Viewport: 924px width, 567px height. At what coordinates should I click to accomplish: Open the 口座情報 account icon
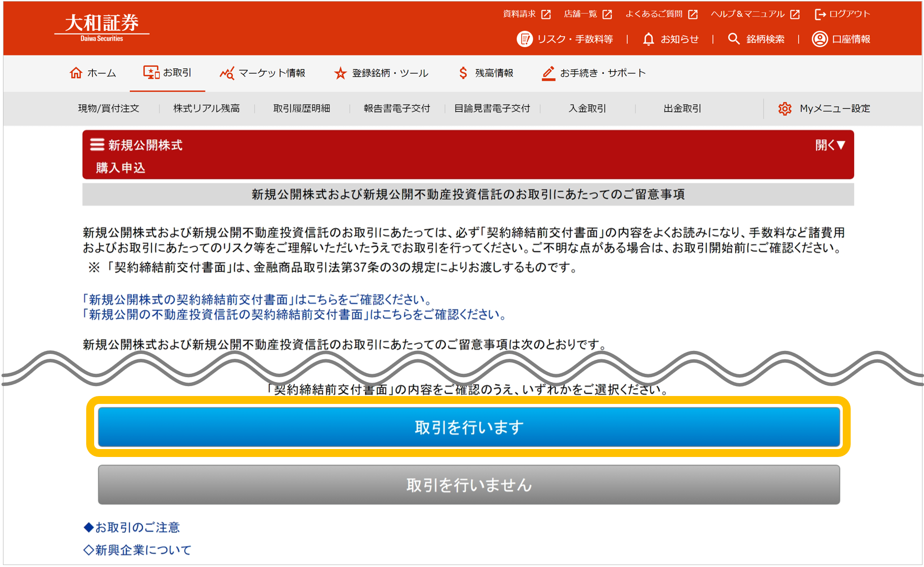[x=818, y=39]
